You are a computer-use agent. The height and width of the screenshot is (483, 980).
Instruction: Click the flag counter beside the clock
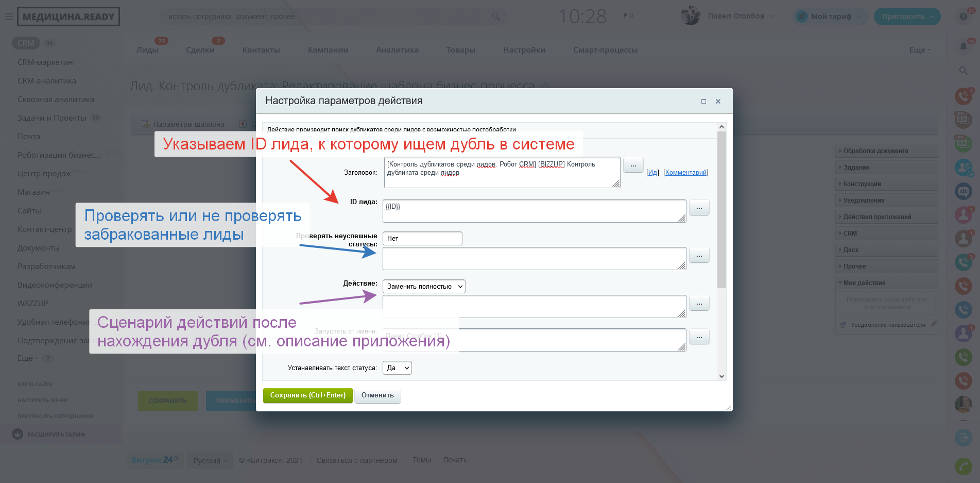click(x=628, y=15)
